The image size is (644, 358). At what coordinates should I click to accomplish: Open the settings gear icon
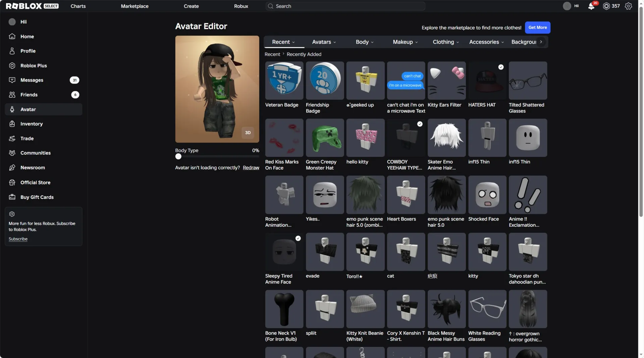click(x=628, y=6)
